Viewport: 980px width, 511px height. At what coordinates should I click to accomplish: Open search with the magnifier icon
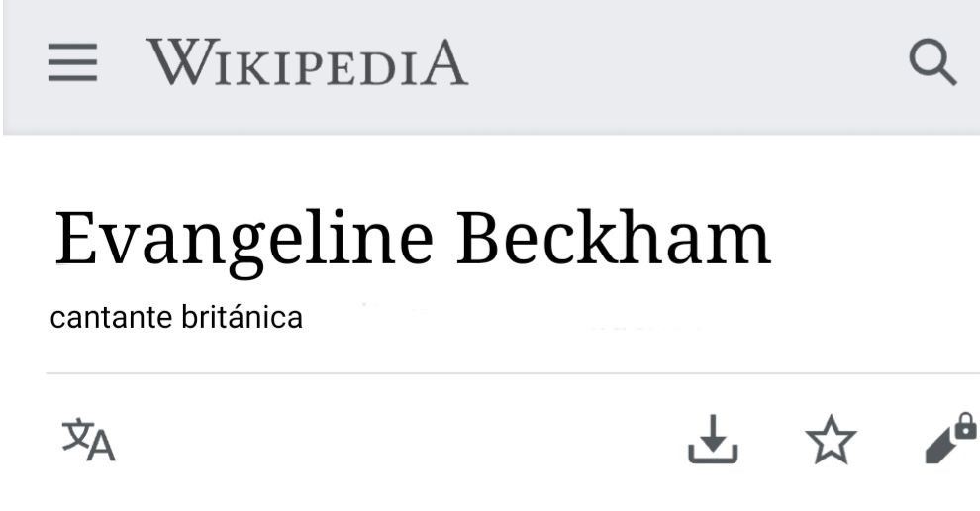coord(932,62)
